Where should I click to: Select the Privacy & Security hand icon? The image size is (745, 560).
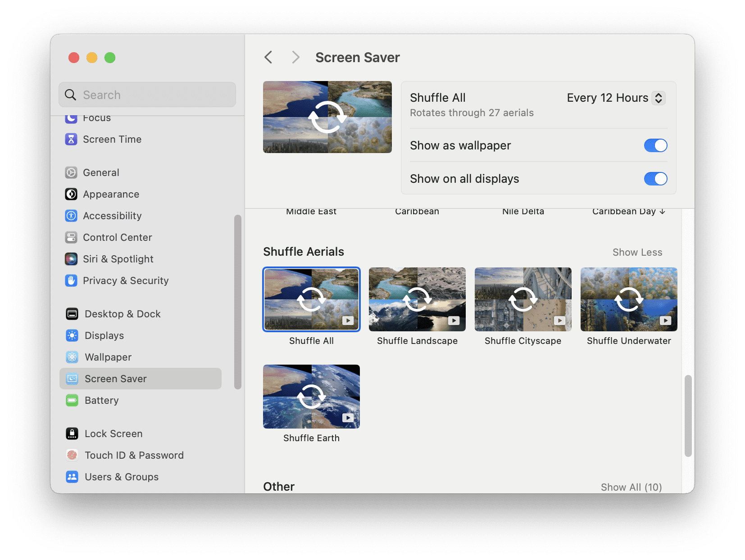point(71,280)
